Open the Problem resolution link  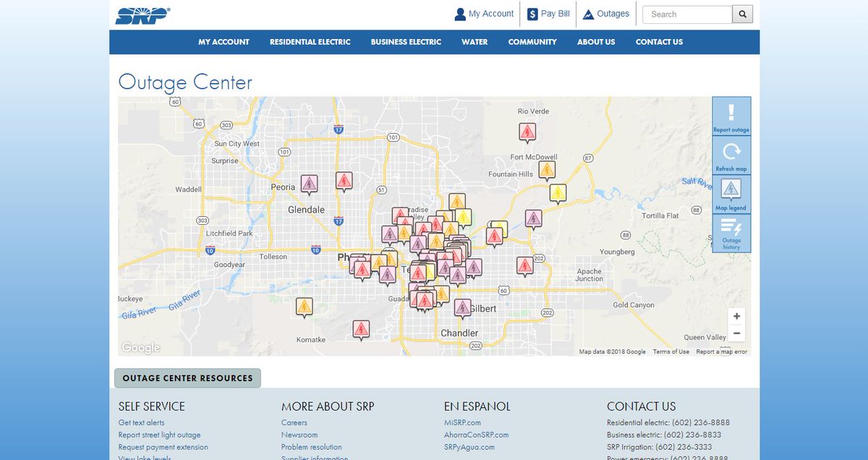tap(312, 447)
